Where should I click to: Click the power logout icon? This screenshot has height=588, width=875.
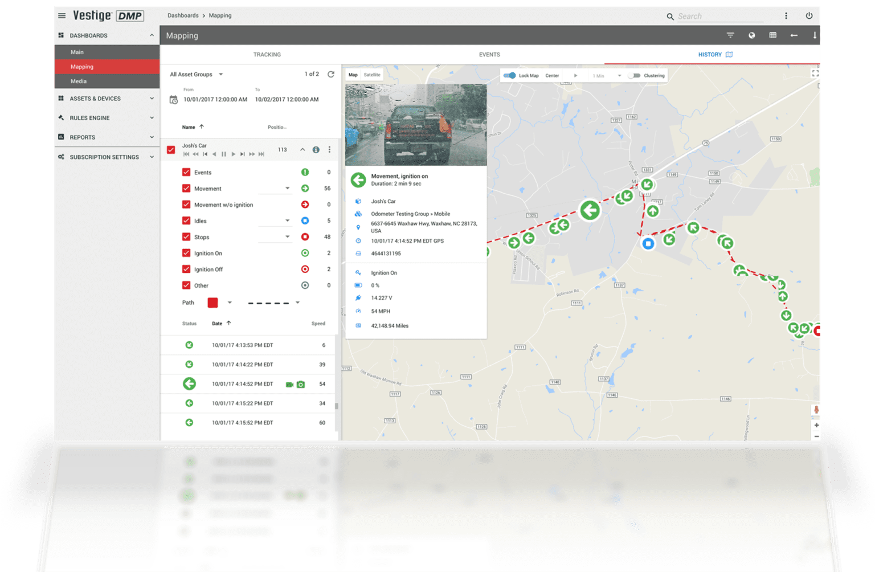coord(809,16)
